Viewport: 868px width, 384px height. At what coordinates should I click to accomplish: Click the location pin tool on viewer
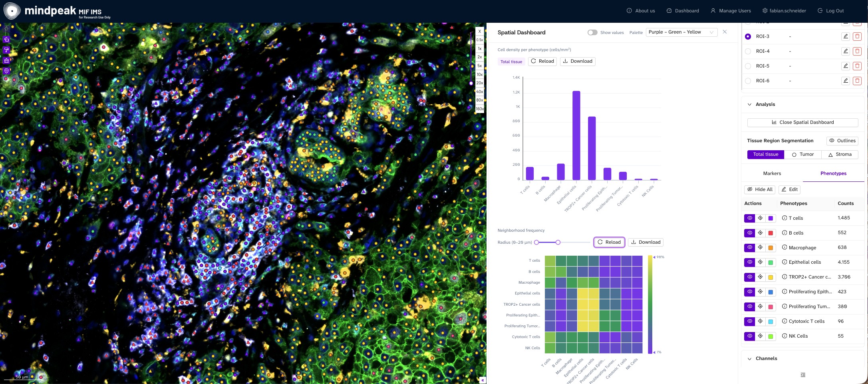(x=6, y=71)
